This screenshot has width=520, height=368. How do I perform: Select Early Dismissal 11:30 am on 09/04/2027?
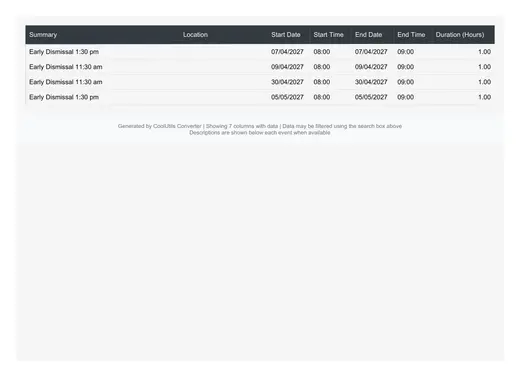[66, 67]
